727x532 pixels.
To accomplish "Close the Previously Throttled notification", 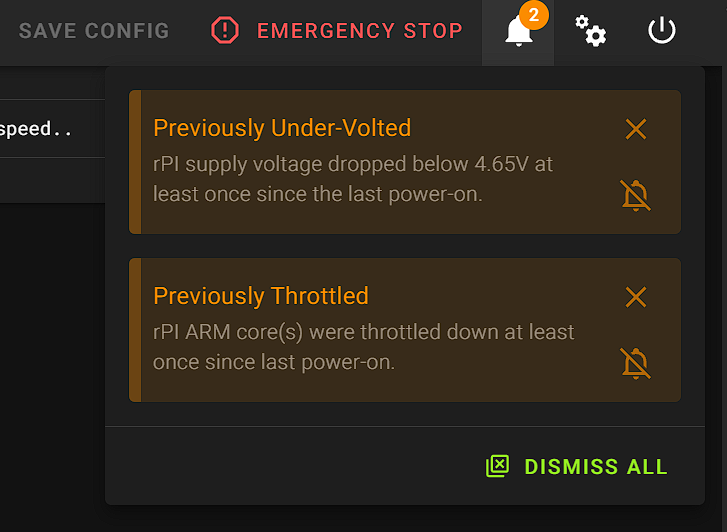I will pos(636,297).
